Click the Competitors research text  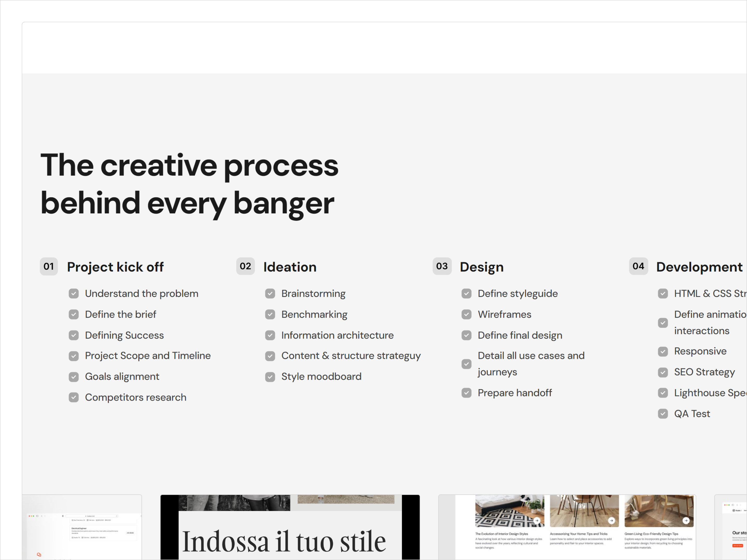point(135,397)
